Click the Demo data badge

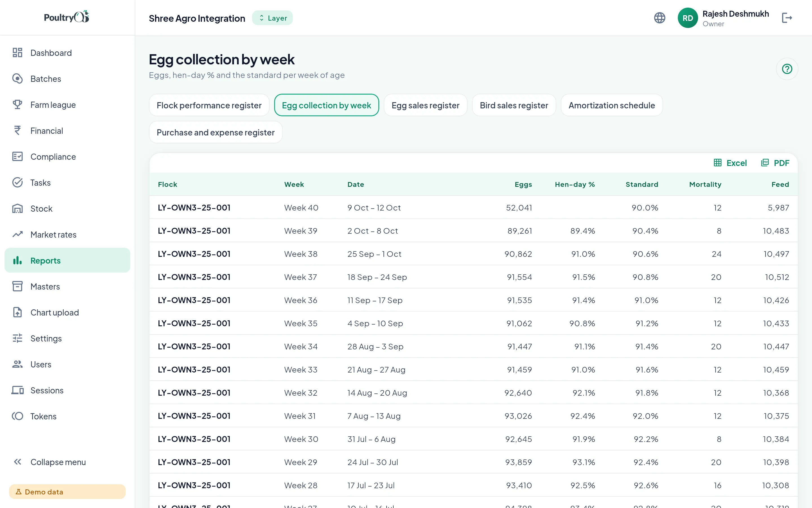point(67,492)
